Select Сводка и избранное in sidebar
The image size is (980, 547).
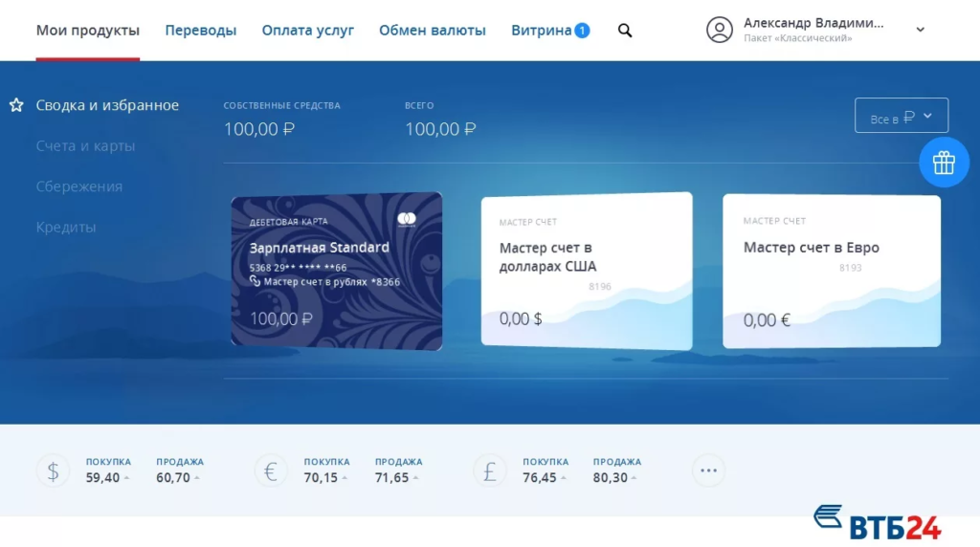point(107,105)
